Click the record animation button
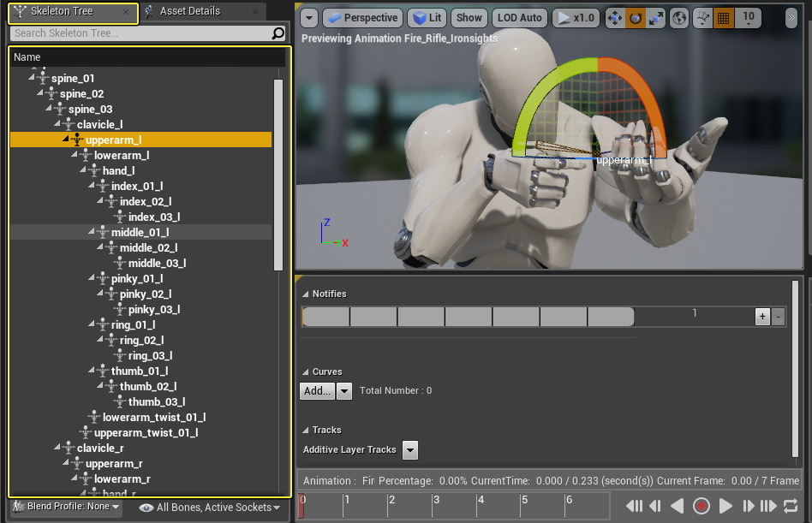The height and width of the screenshot is (523, 812). pyautogui.click(x=702, y=506)
